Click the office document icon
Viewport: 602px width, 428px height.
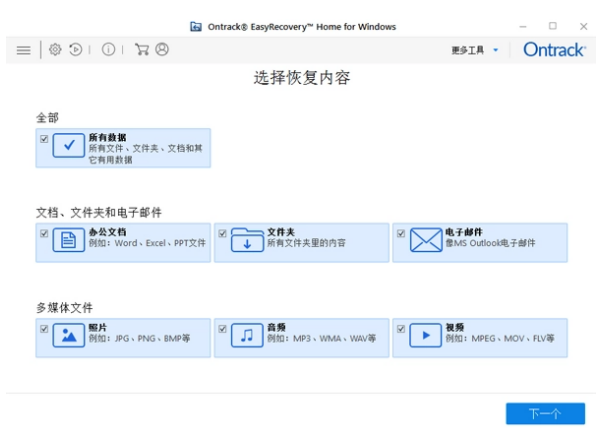pos(69,241)
